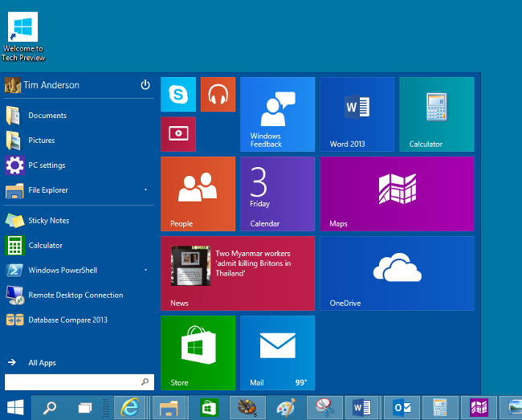
Task: Click the magnifier icon in search box
Action: click(145, 381)
